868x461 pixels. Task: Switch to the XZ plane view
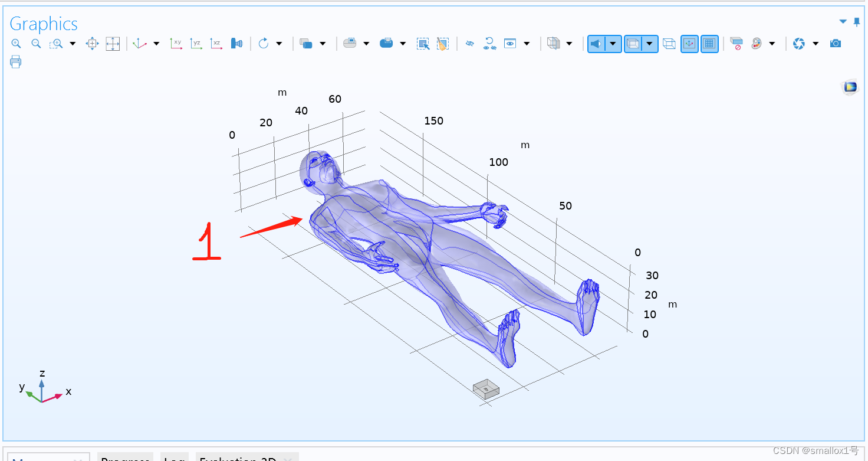click(x=216, y=43)
